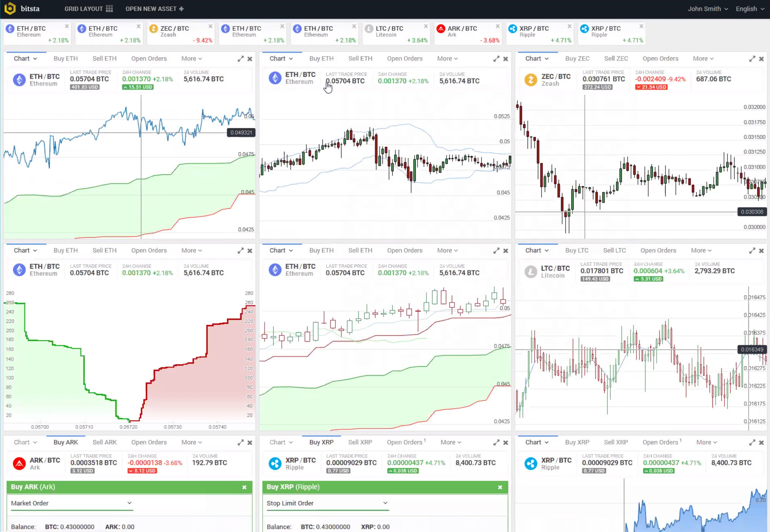
Task: Click the 0.030308 price marker on ZEC chart
Action: [x=752, y=212]
